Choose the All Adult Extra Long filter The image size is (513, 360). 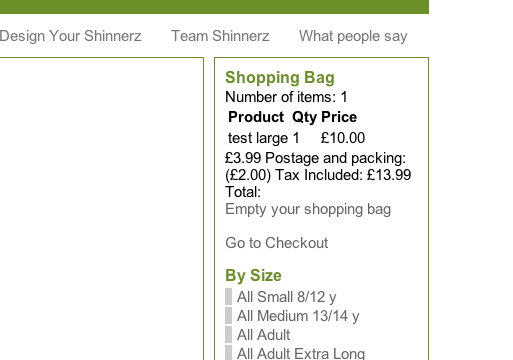click(301, 353)
